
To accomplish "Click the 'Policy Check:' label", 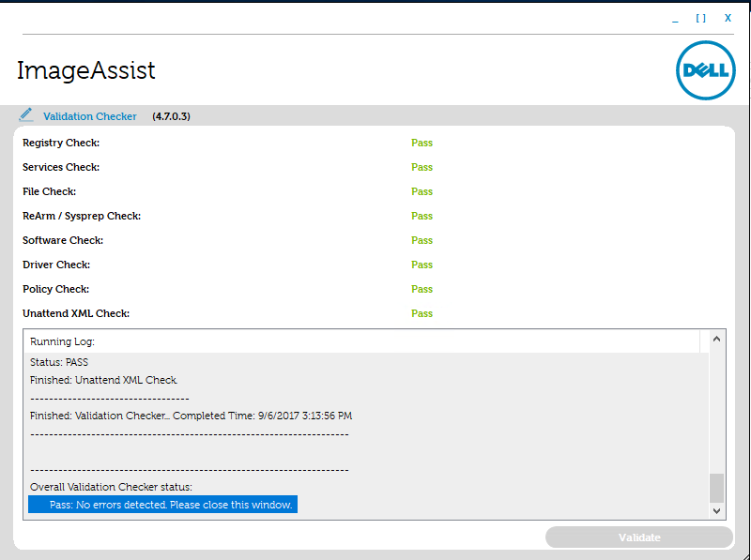I will tap(55, 289).
